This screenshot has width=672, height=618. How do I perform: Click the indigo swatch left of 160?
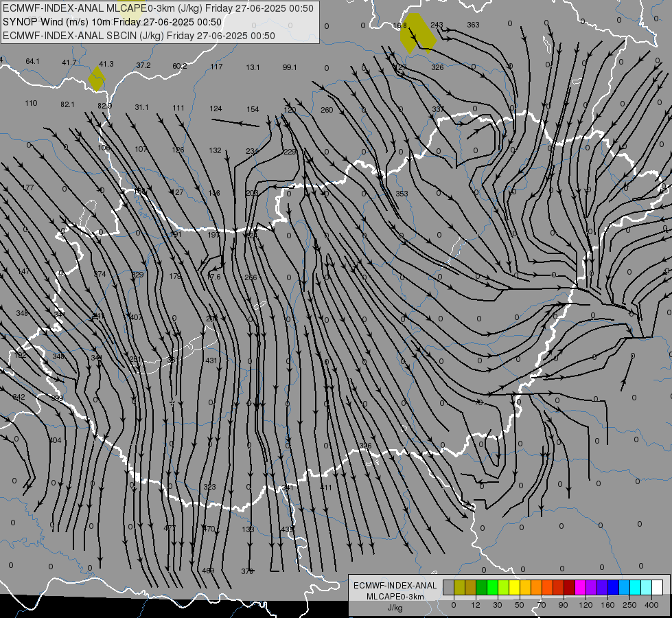pyautogui.click(x=603, y=587)
